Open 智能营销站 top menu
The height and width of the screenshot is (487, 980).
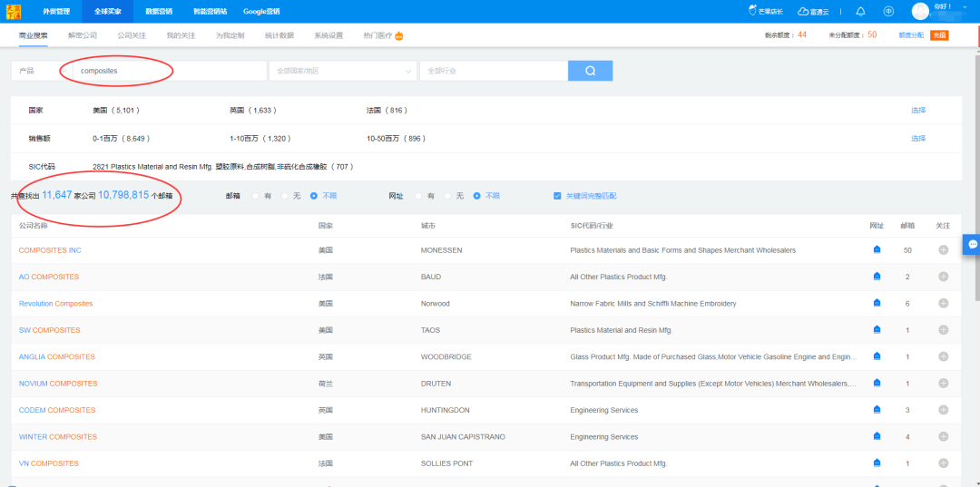[x=210, y=11]
